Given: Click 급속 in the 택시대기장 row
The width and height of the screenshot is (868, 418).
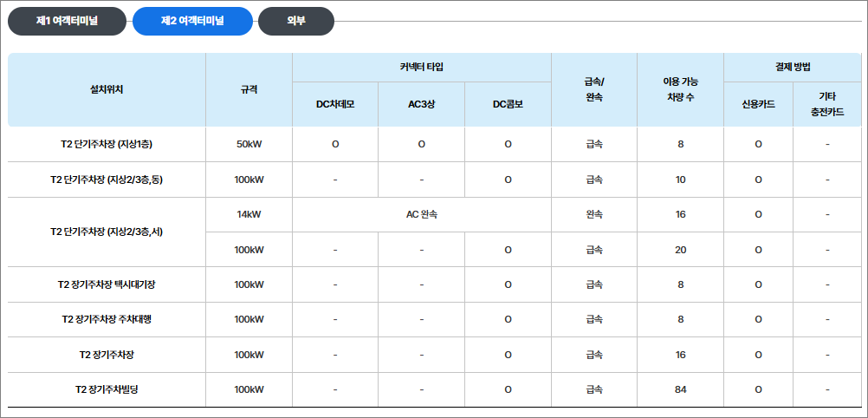Looking at the screenshot, I should pyautogui.click(x=594, y=284).
